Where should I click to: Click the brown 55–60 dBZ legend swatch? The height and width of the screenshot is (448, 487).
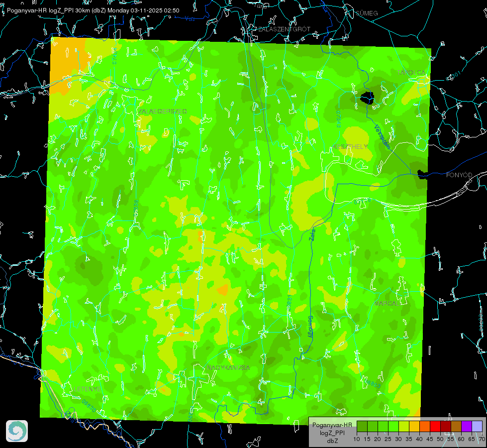click(456, 426)
